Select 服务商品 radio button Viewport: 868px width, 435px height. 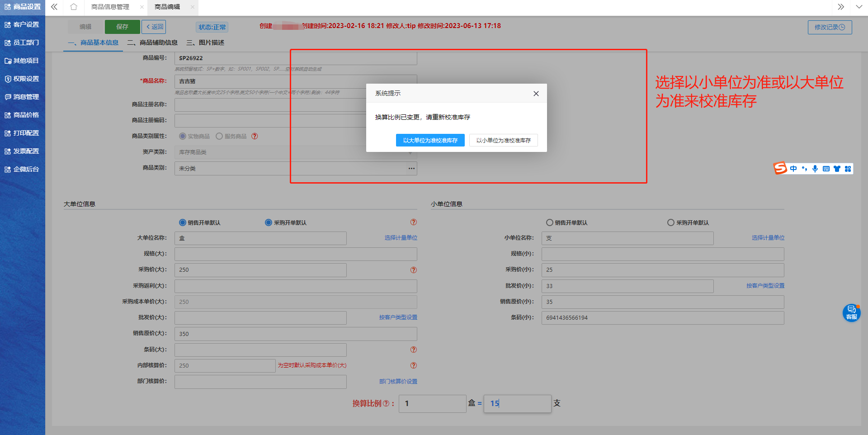pyautogui.click(x=219, y=136)
